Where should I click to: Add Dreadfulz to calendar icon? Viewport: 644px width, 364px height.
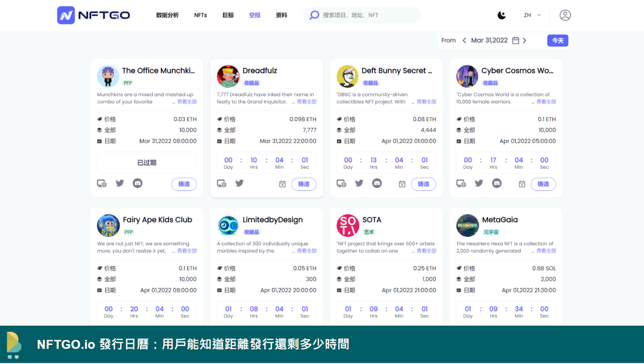click(x=283, y=184)
